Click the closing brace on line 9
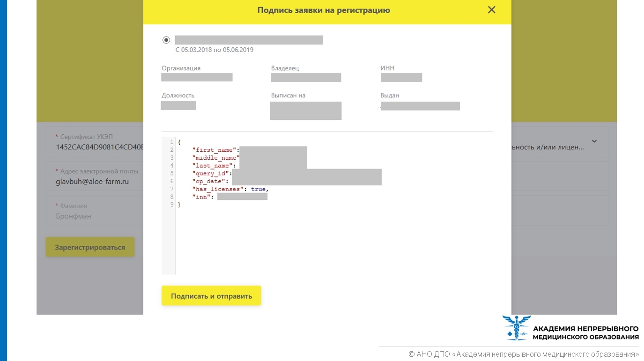The image size is (644, 361). click(179, 205)
